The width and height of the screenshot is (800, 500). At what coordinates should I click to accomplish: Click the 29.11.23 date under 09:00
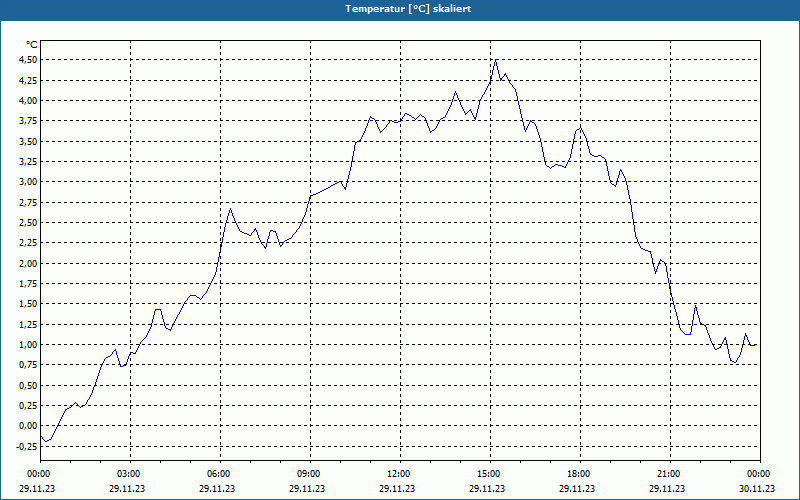pos(307,489)
